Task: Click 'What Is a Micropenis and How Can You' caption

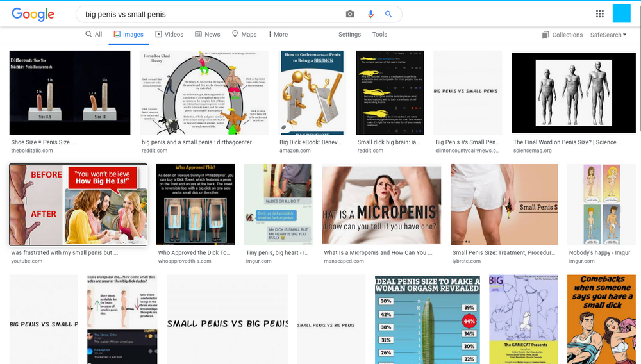Action: [x=378, y=253]
